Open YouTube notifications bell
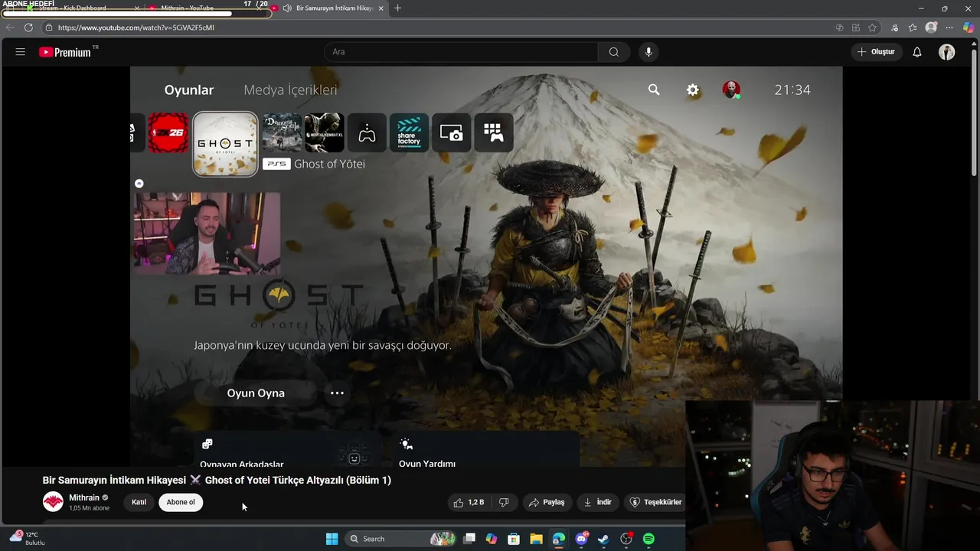 click(x=917, y=52)
